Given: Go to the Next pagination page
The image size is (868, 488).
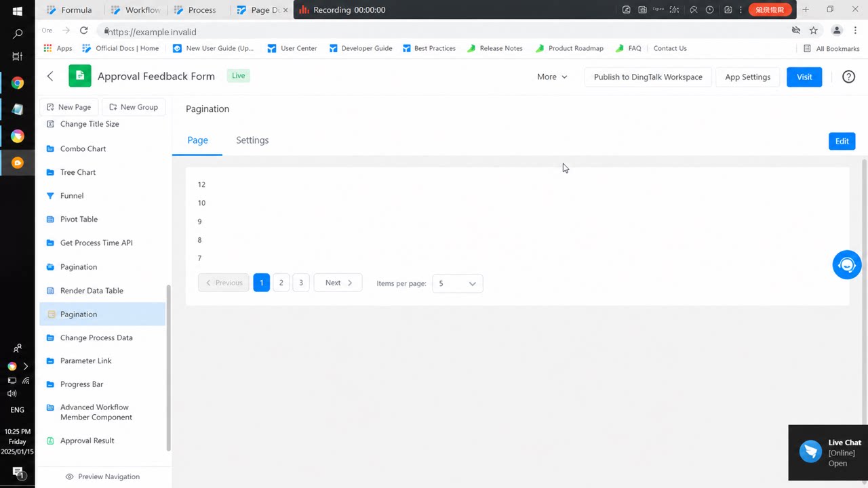Looking at the screenshot, I should pyautogui.click(x=338, y=283).
